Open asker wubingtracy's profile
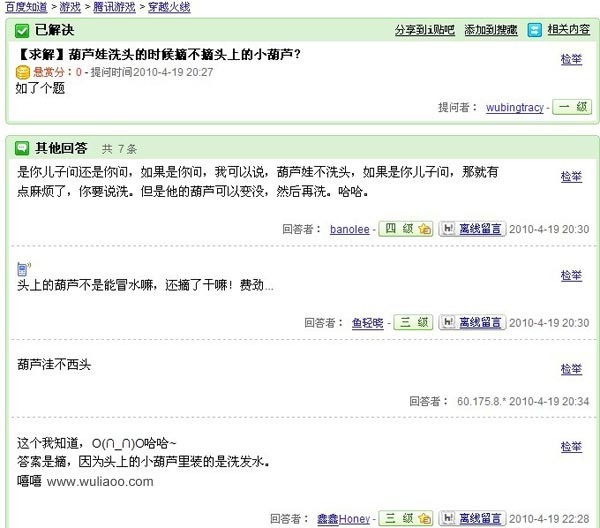This screenshot has height=528, width=600. click(515, 108)
